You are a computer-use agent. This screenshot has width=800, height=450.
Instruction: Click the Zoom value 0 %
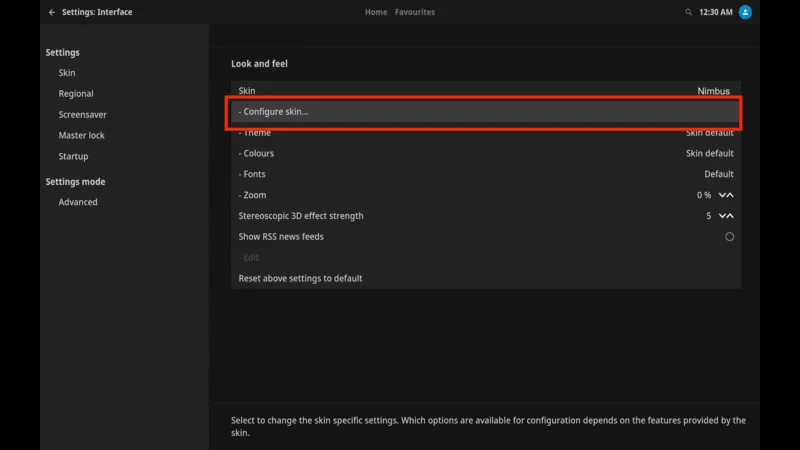tap(704, 195)
